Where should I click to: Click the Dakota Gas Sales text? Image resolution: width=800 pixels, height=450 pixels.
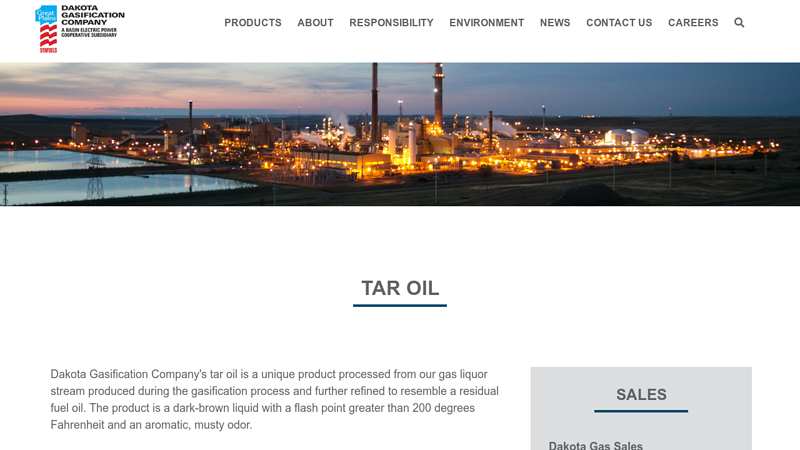[595, 445]
